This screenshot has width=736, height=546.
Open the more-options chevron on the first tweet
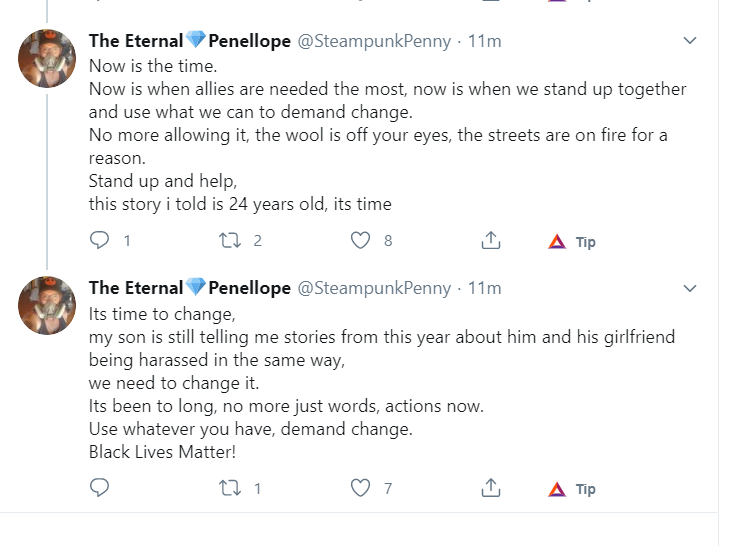(x=690, y=40)
